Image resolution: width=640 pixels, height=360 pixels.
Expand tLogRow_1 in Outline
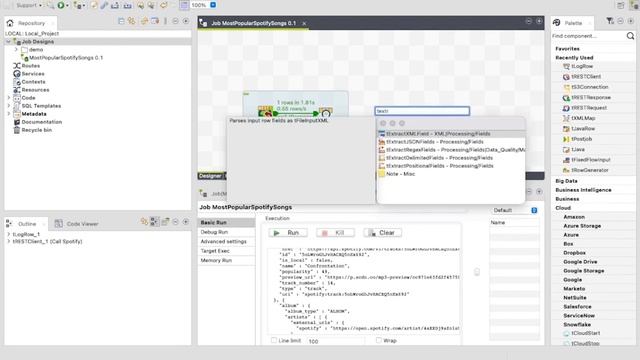(9, 234)
